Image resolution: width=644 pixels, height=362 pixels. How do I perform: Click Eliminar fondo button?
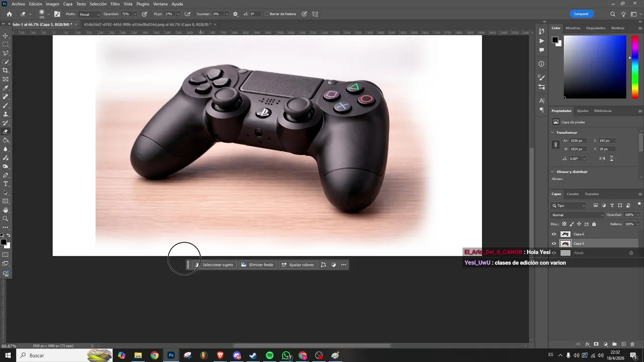coord(257,265)
